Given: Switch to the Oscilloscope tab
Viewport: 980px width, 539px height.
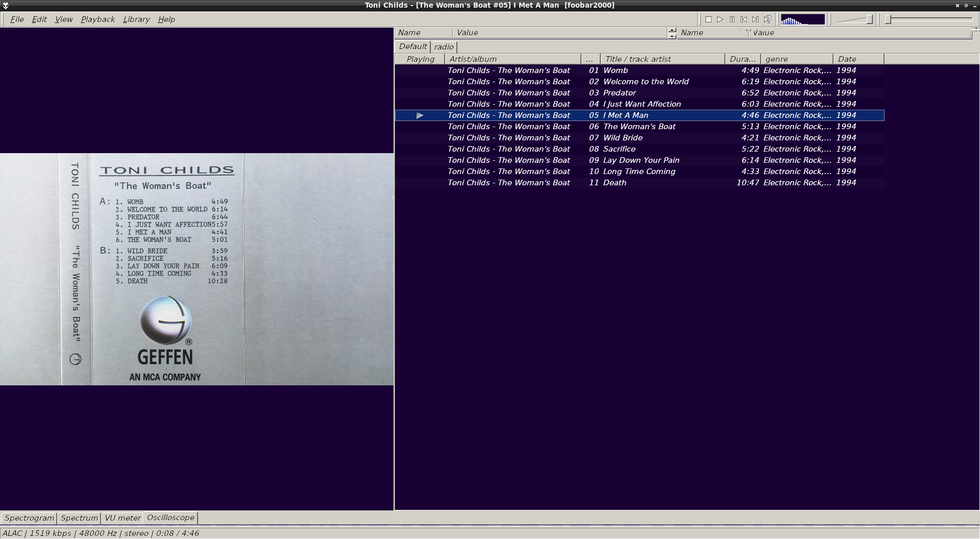Looking at the screenshot, I should [x=170, y=518].
